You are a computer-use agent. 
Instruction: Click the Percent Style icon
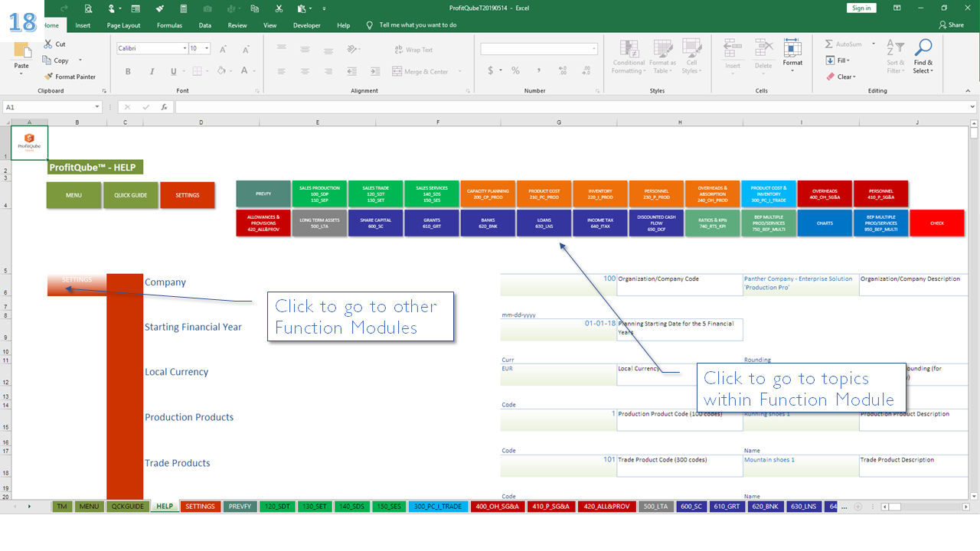516,70
